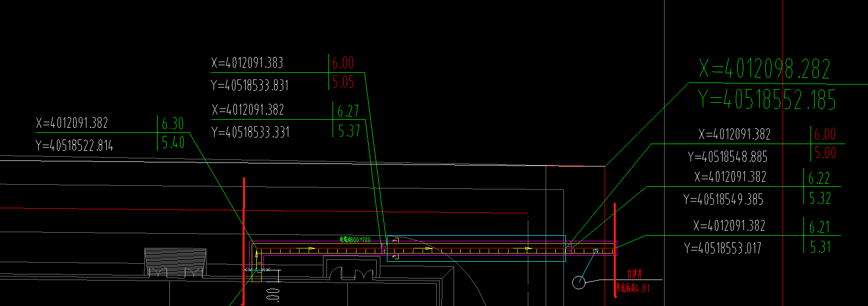This screenshot has width=868, height=306.
Task: Click the green 电缆沟800*700 trench label
Action: tap(355, 239)
